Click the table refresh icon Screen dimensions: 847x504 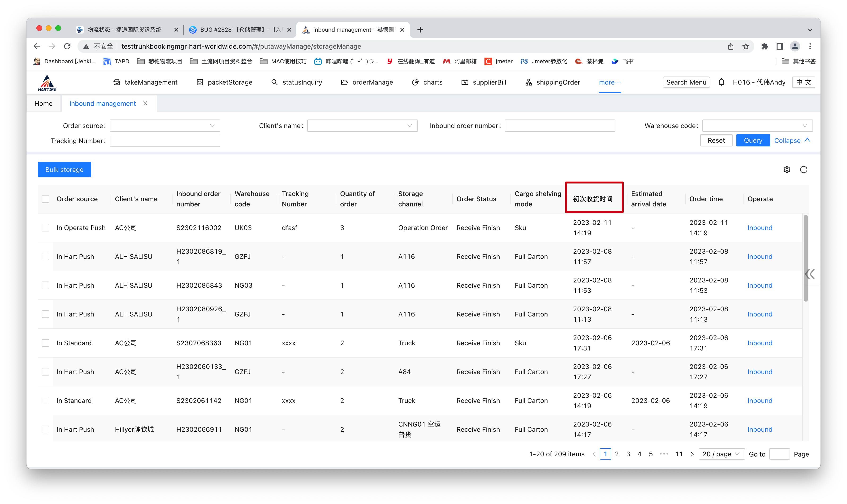[x=803, y=170]
